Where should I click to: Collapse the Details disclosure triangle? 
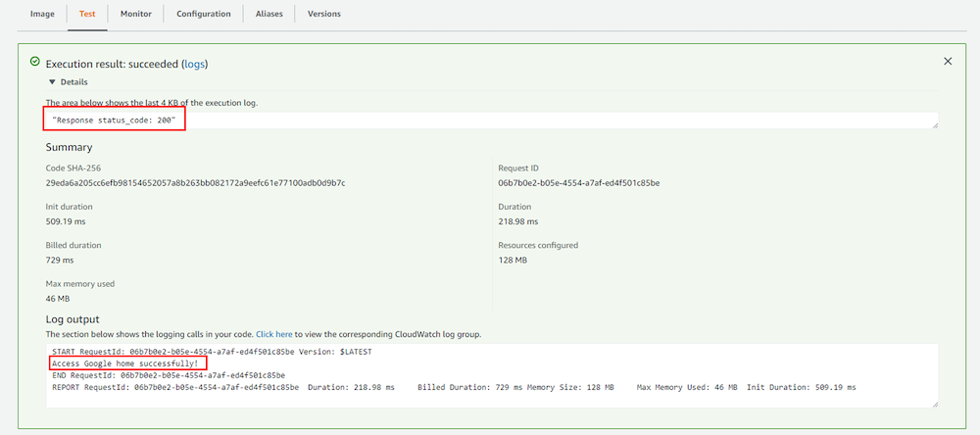coord(52,82)
